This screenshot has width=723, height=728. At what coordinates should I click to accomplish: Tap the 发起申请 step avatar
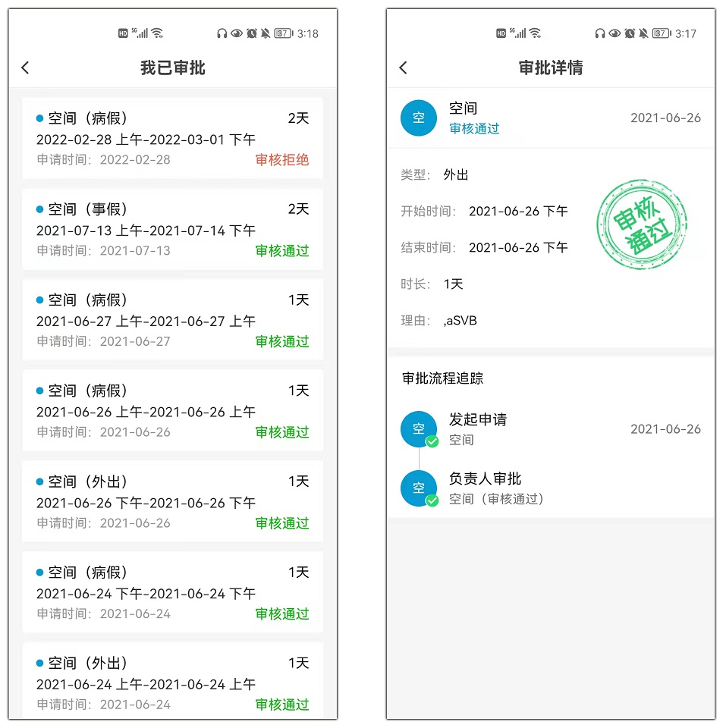(x=419, y=429)
